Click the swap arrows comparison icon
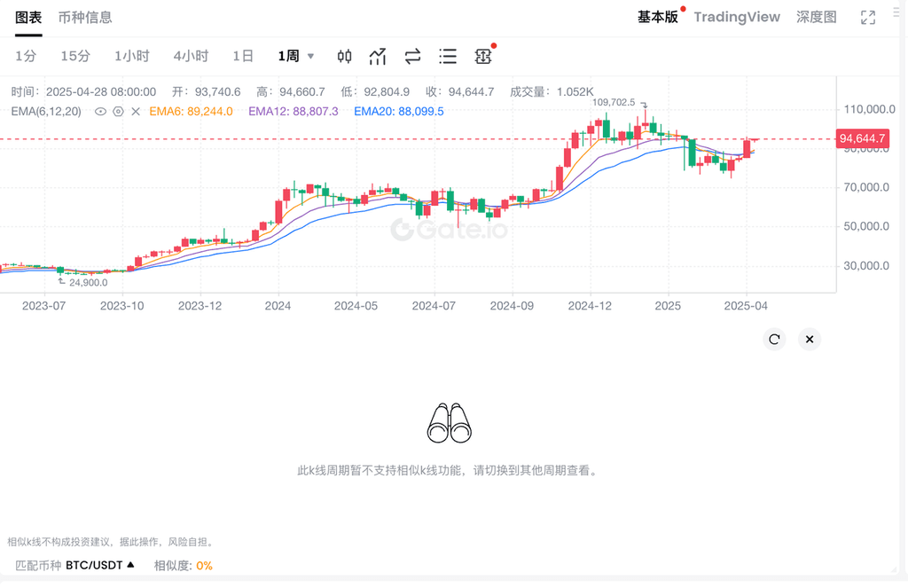The width and height of the screenshot is (908, 588). pyautogui.click(x=412, y=57)
